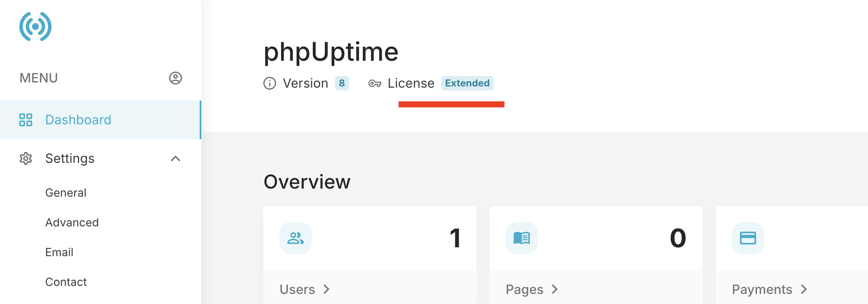
Task: Follow the Users link
Action: 305,289
